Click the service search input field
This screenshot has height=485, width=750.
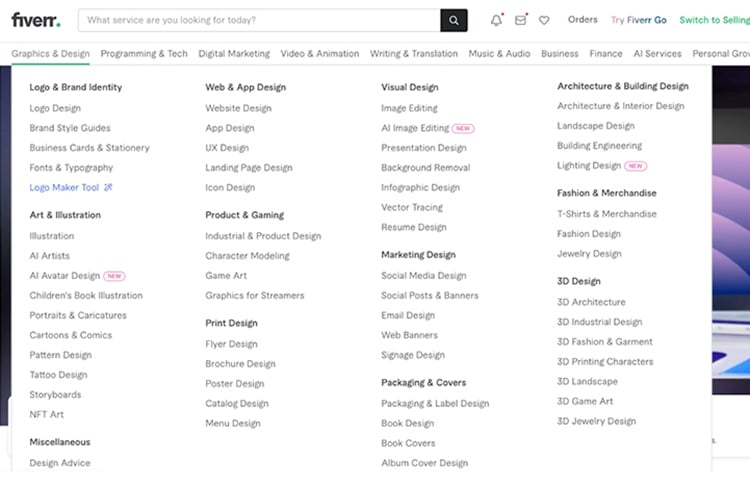point(260,20)
